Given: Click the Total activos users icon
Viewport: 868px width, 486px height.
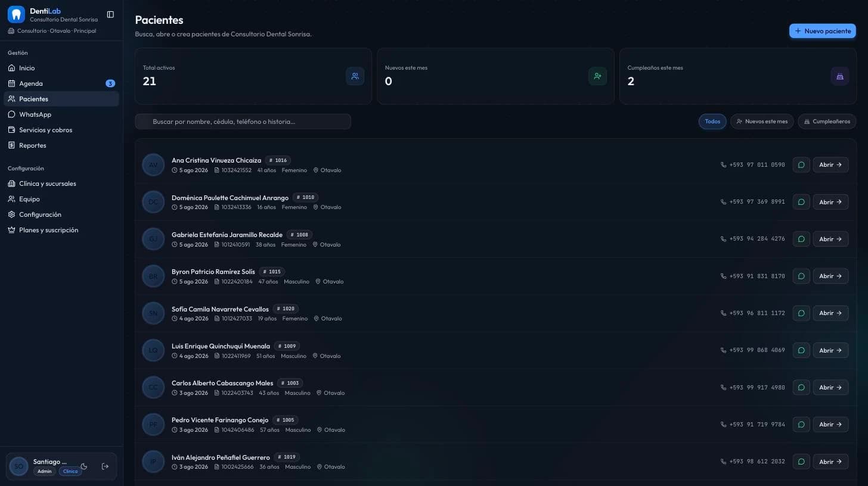Looking at the screenshot, I should tap(355, 76).
